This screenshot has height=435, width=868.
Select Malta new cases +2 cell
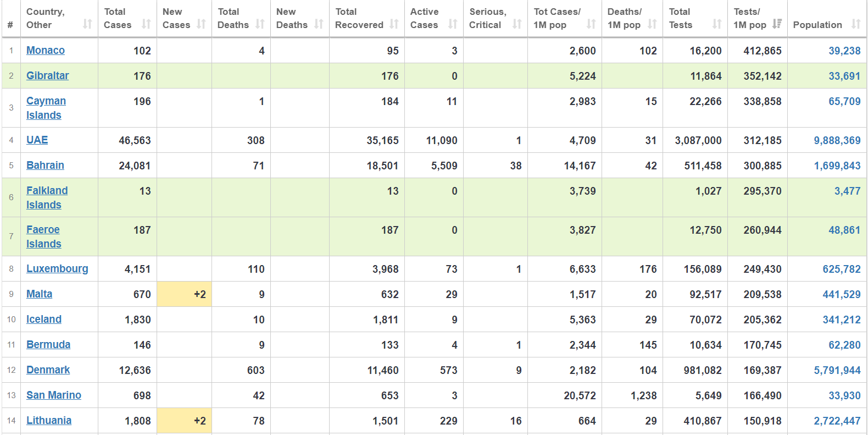pos(185,294)
